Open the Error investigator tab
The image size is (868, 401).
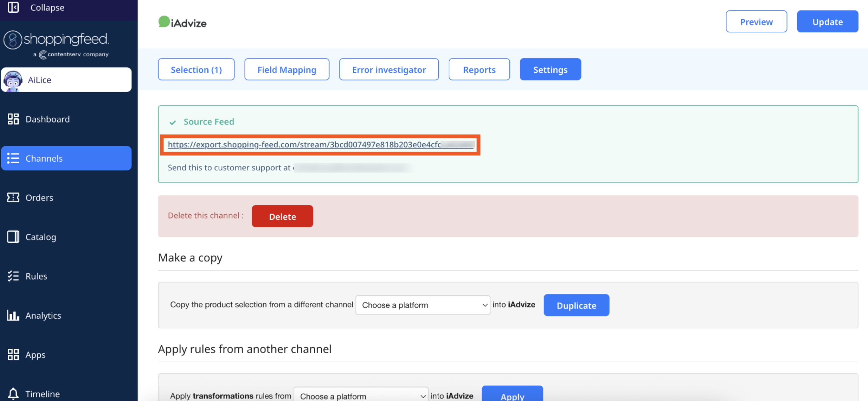pyautogui.click(x=389, y=69)
